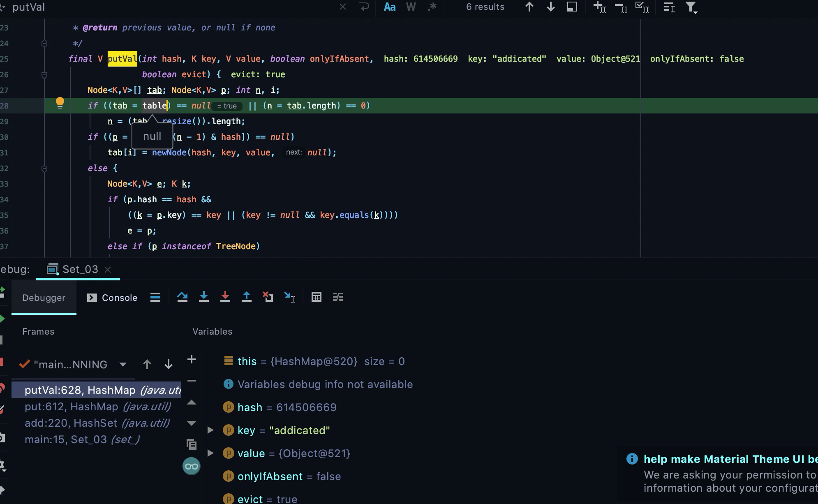The width and height of the screenshot is (818, 504).
Task: Open search filter dropdown
Action: coord(691,7)
